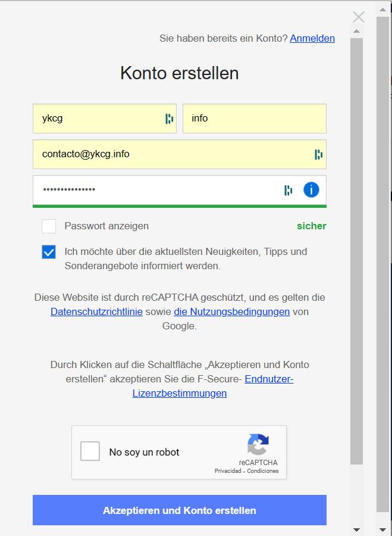This screenshot has width=392, height=536.
Task: Click 'Sie haben bereits ein Konto?' text
Action: point(224,38)
